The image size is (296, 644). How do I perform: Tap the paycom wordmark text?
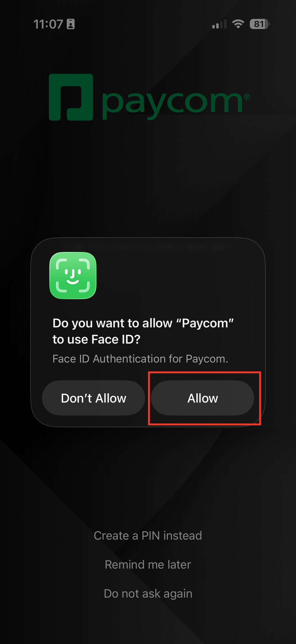pos(172,104)
